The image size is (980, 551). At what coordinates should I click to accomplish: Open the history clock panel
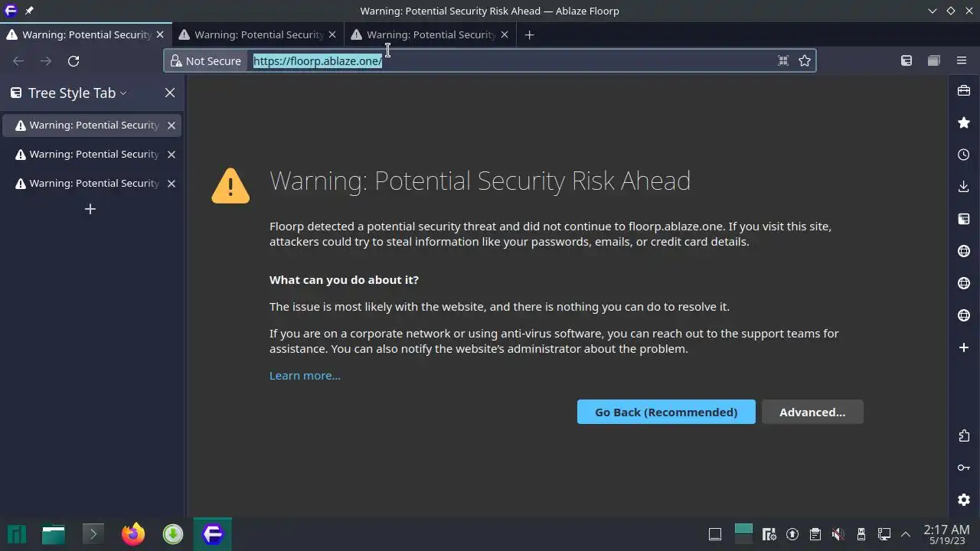click(964, 155)
